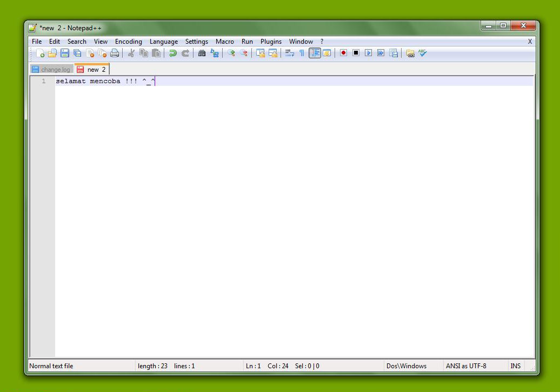Select the new 2 tab
The height and width of the screenshot is (392, 560).
(x=92, y=69)
